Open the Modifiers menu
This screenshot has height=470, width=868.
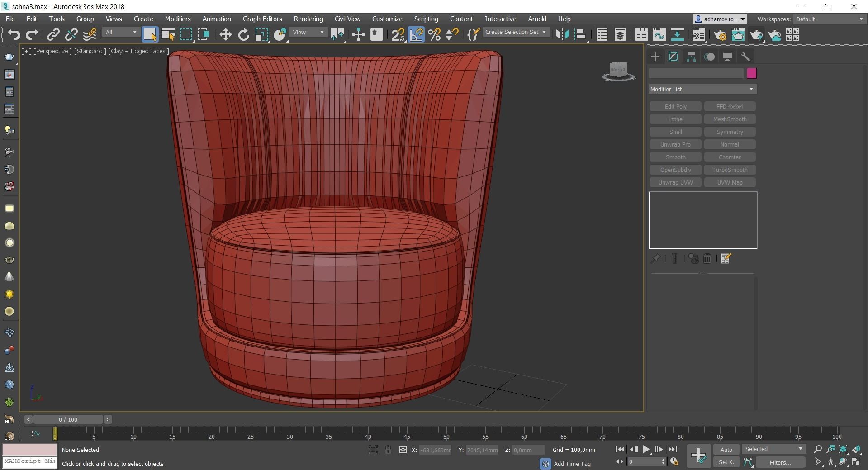point(178,19)
